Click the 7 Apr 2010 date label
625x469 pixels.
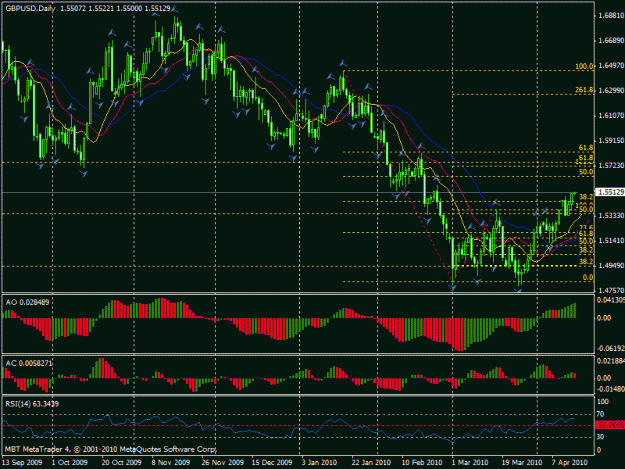point(570,462)
